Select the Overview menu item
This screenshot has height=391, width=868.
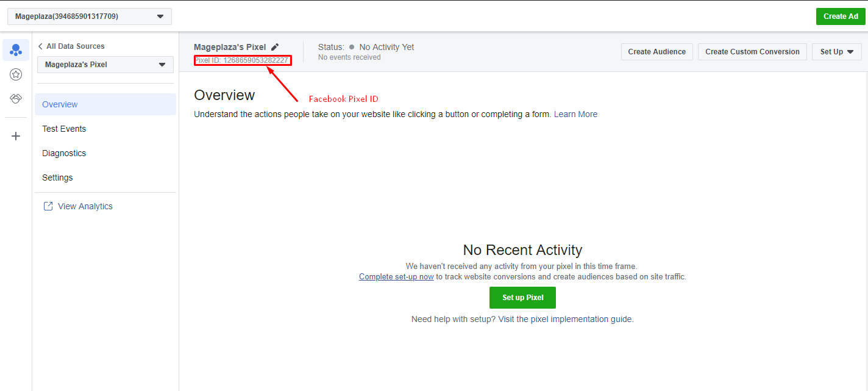coord(60,104)
